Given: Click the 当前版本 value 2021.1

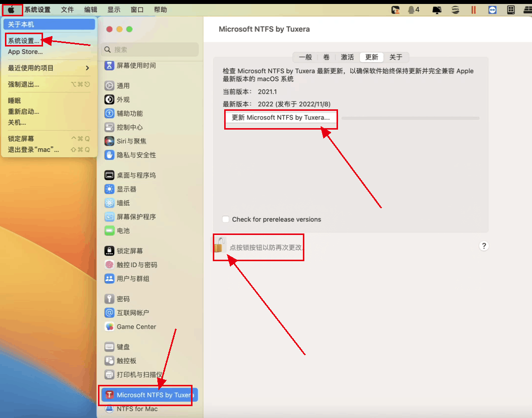Looking at the screenshot, I should (x=267, y=92).
